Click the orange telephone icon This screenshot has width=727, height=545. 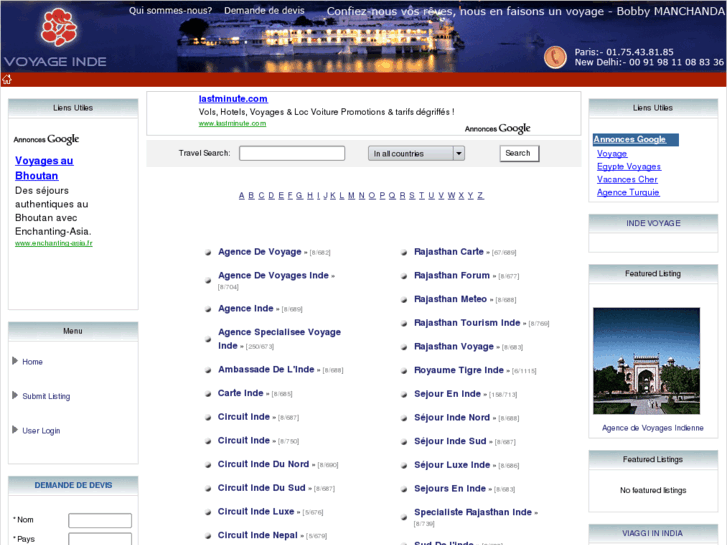click(555, 58)
